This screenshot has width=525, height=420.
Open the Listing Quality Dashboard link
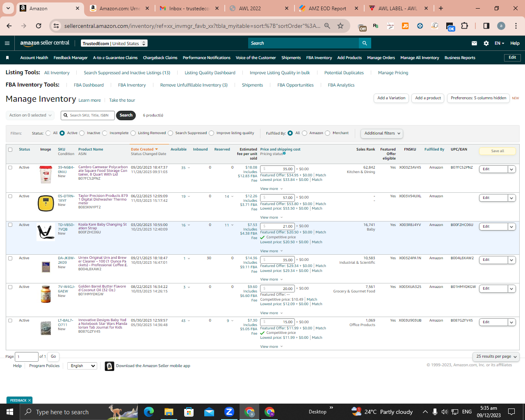[x=210, y=73]
